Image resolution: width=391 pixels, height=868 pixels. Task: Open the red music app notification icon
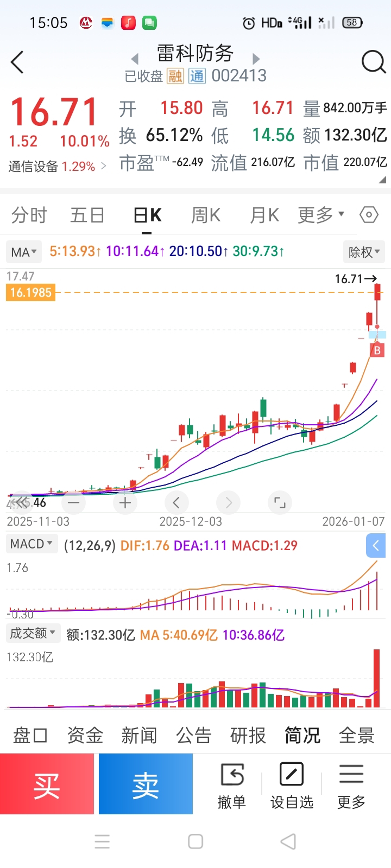tap(128, 23)
